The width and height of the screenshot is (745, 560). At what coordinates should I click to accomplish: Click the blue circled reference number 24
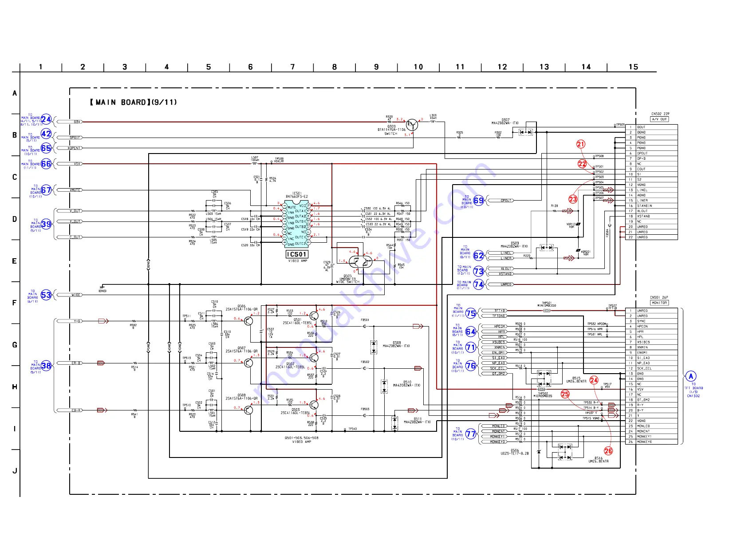click(x=46, y=119)
